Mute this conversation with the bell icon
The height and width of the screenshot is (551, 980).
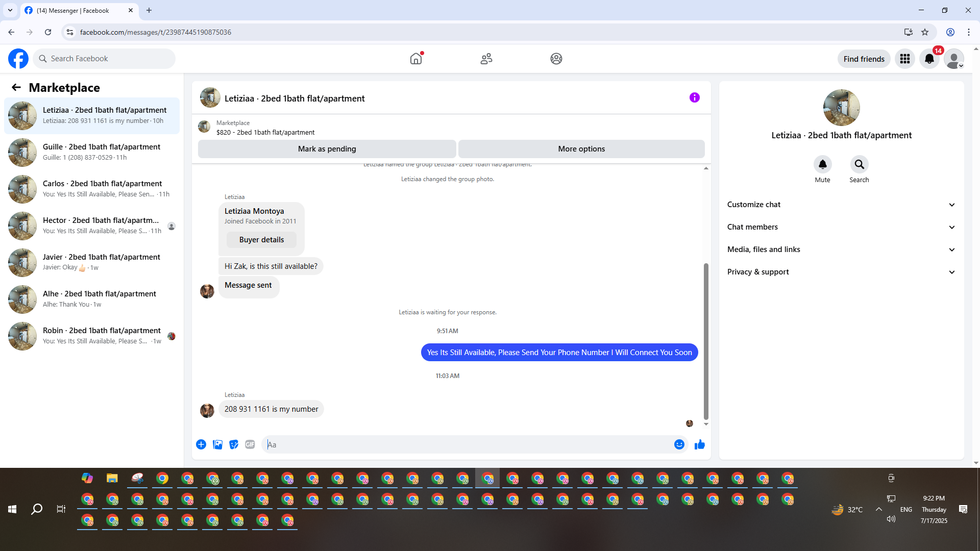(x=823, y=164)
